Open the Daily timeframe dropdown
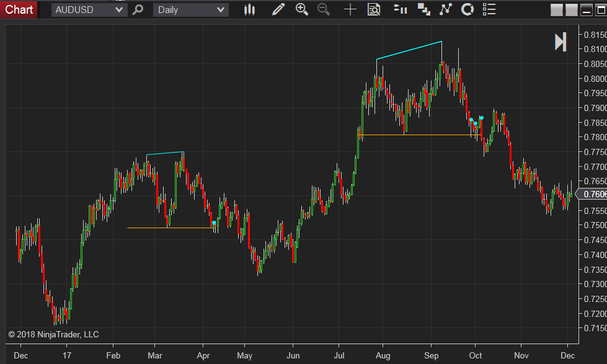Image resolution: width=607 pixels, height=364 pixels. click(190, 9)
